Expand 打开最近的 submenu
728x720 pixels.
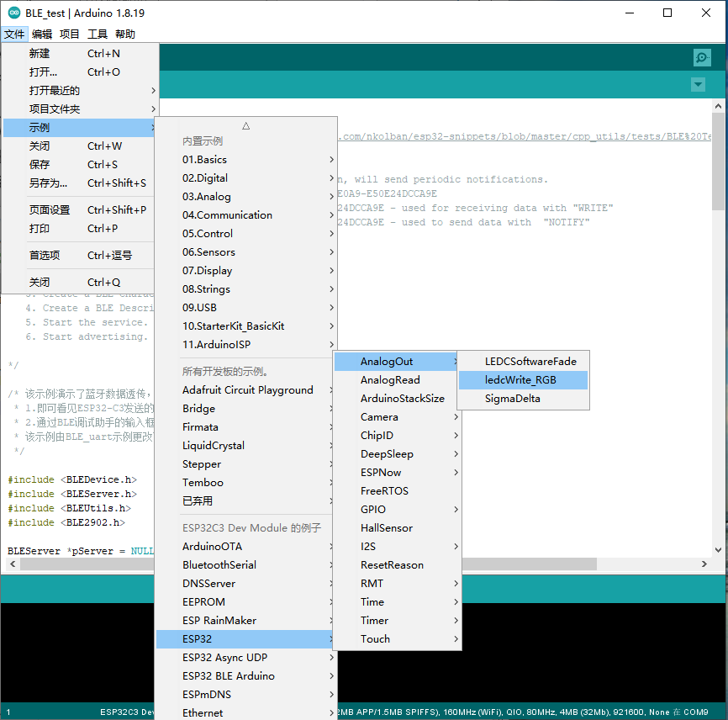pos(80,91)
